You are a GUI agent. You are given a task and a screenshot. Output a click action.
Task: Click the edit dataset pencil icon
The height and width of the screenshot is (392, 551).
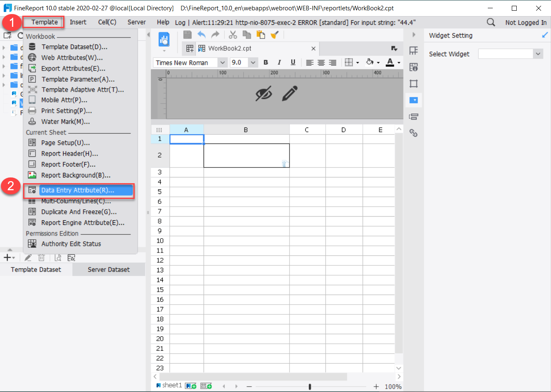click(28, 257)
